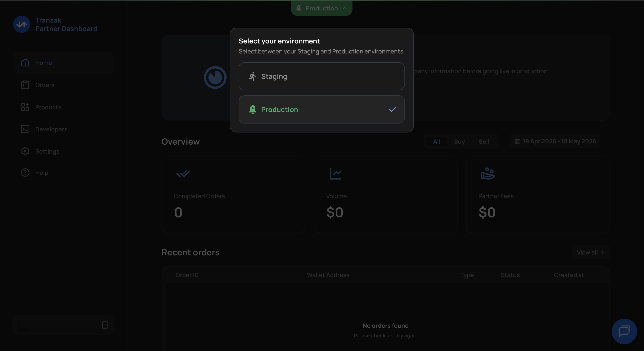Click the Settings gear icon
Image resolution: width=644 pixels, height=351 pixels.
pyautogui.click(x=25, y=151)
